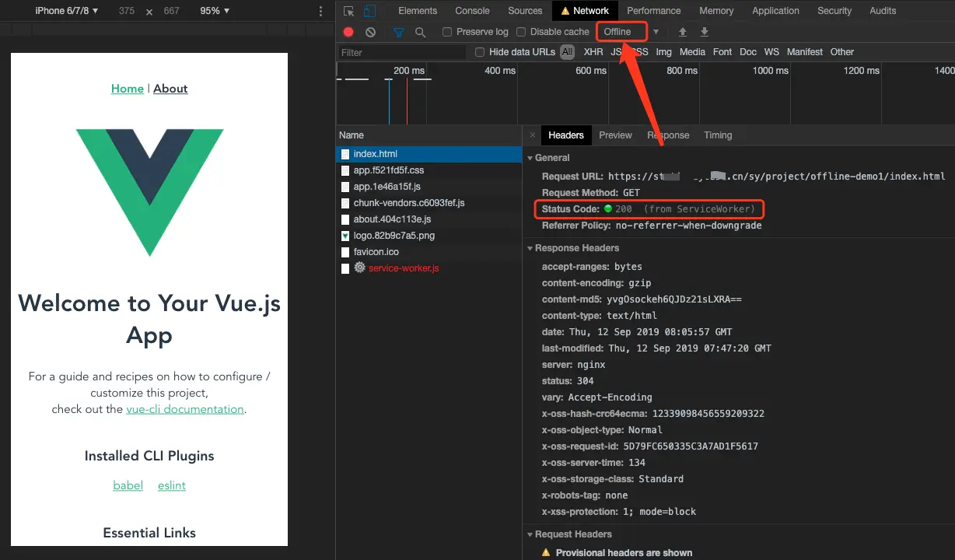Open the vue-cli documentation link
Viewport: 955px width, 560px height.
coord(185,409)
